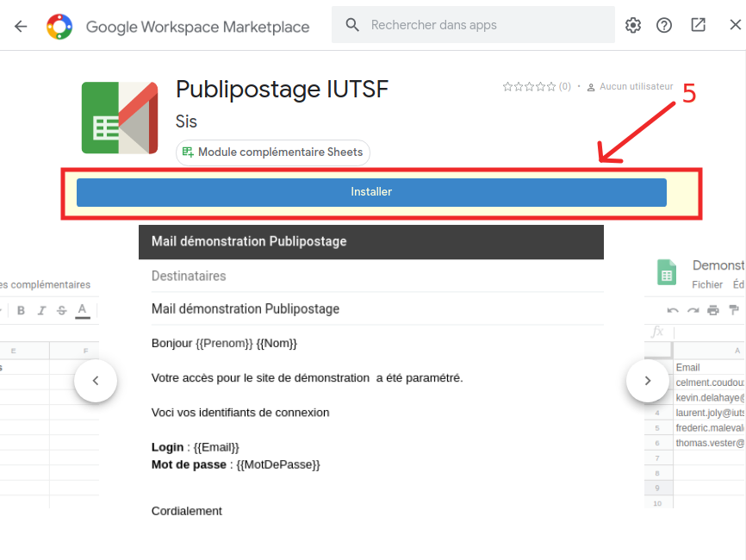Click the 'Module complémentaire Sheets' chip
The image size is (746, 560).
(272, 152)
